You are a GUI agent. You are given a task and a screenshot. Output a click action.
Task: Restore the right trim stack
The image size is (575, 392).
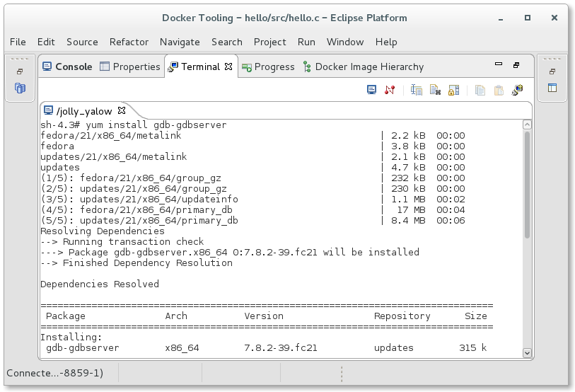pos(552,71)
